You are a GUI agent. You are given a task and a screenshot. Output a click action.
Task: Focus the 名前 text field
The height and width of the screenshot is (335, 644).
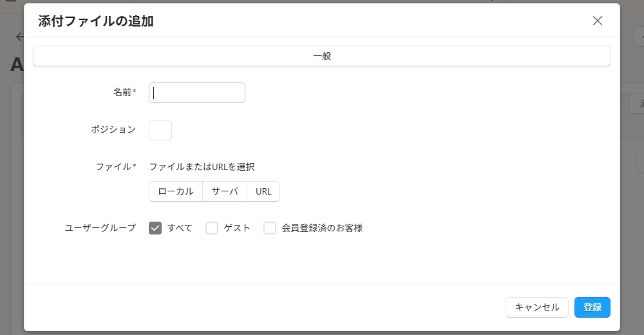pos(197,93)
